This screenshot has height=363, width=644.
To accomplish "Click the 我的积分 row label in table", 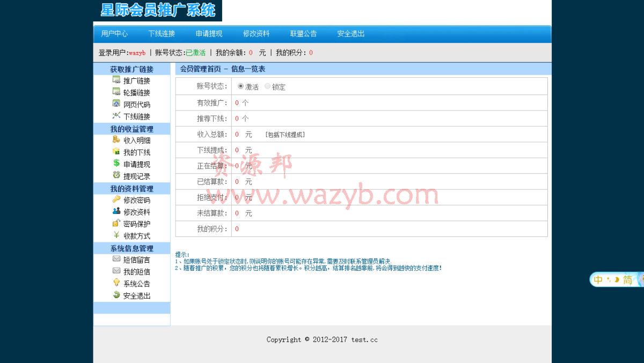I will [x=211, y=228].
